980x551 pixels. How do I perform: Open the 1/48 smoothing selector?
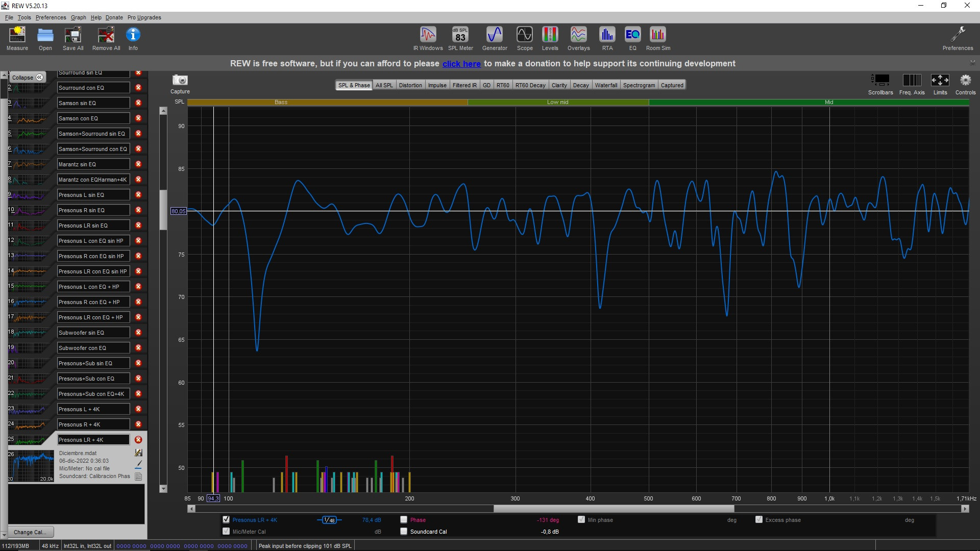329,520
